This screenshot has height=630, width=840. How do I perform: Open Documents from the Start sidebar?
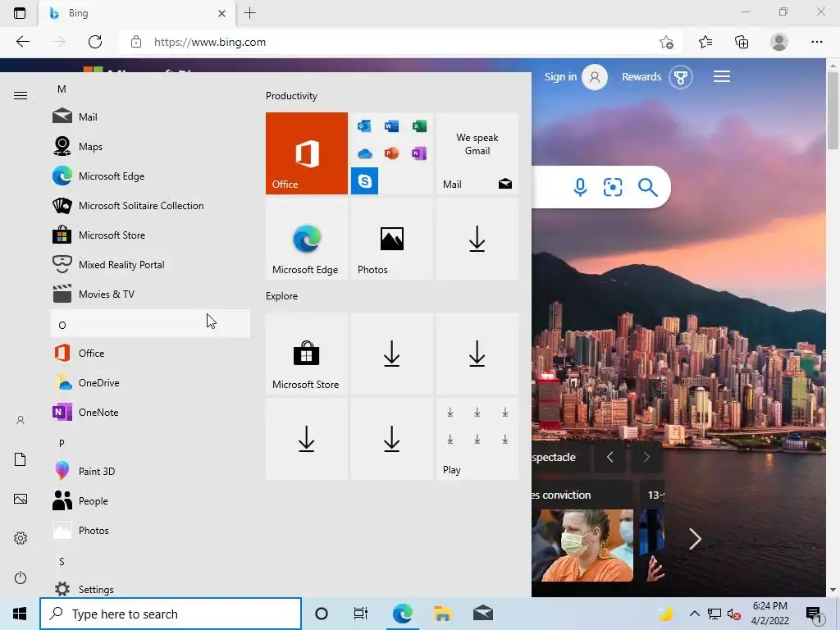pos(21,459)
